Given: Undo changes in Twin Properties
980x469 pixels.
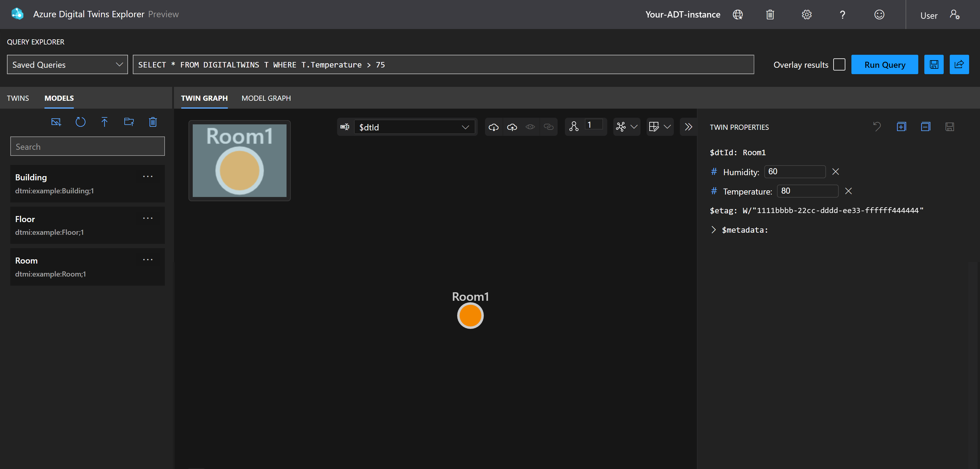Looking at the screenshot, I should 877,127.
